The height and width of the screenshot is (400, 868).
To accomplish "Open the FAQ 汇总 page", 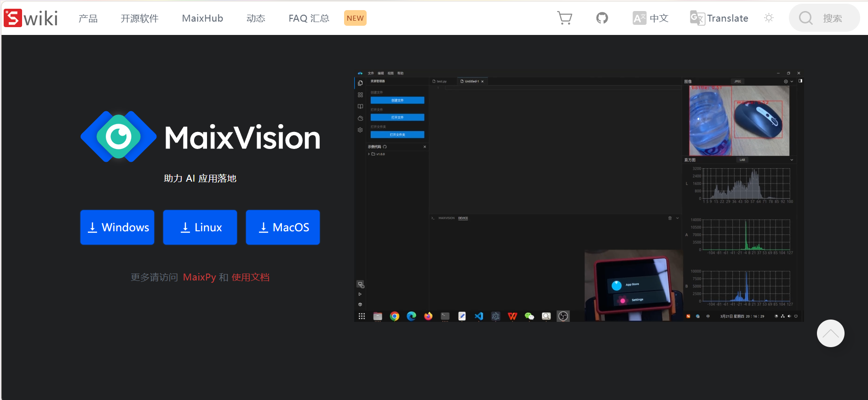I will 309,18.
